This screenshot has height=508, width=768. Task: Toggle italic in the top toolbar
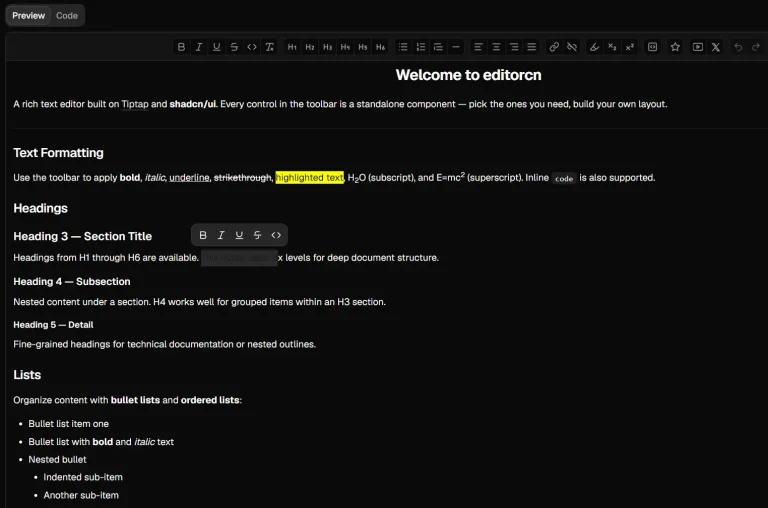[x=199, y=47]
